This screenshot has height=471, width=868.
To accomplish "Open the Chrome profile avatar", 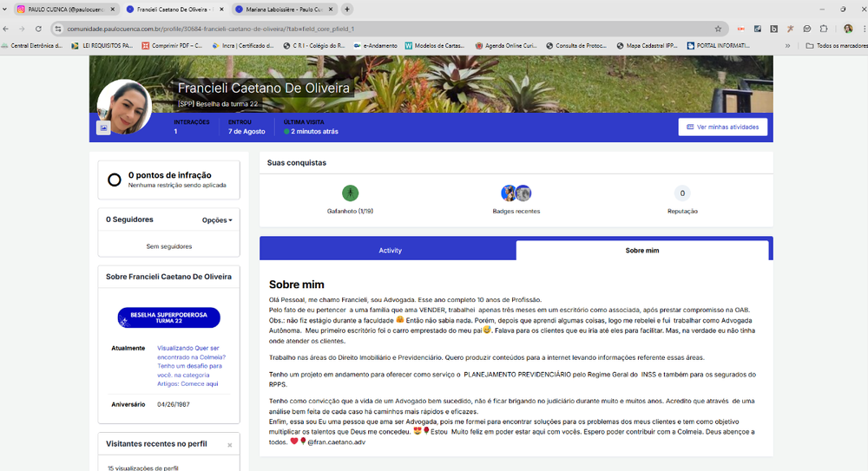I will [x=848, y=29].
